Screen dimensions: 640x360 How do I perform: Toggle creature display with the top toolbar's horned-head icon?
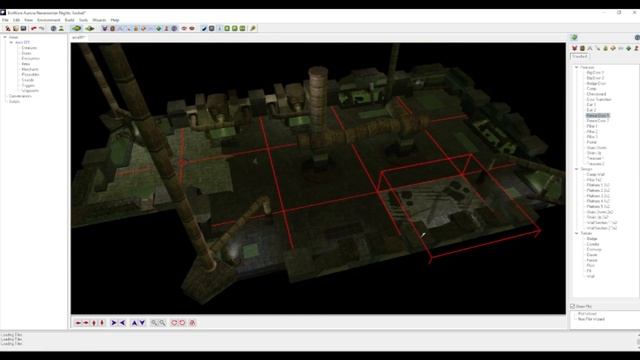(104, 29)
